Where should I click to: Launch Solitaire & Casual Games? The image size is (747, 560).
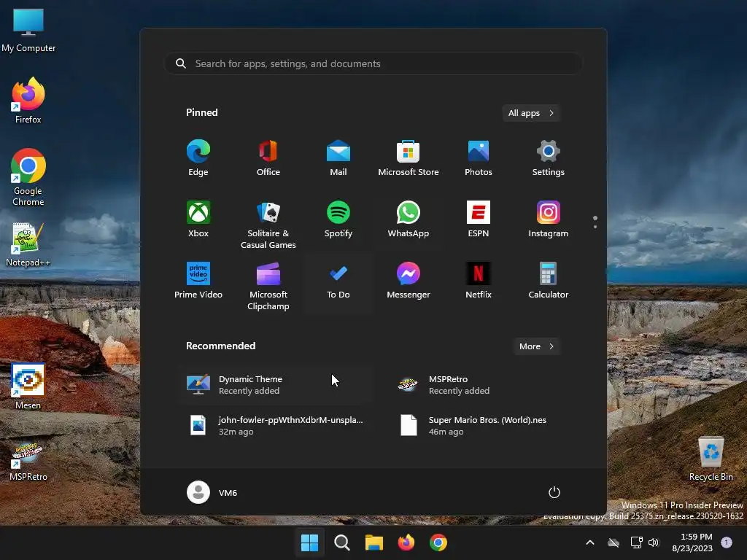pyautogui.click(x=268, y=225)
